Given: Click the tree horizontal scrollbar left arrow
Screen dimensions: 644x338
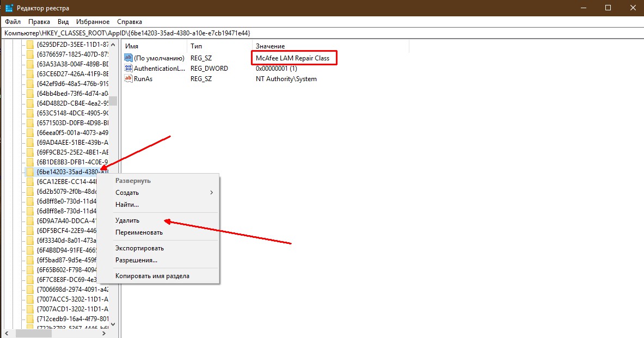Looking at the screenshot, I should coord(7,334).
